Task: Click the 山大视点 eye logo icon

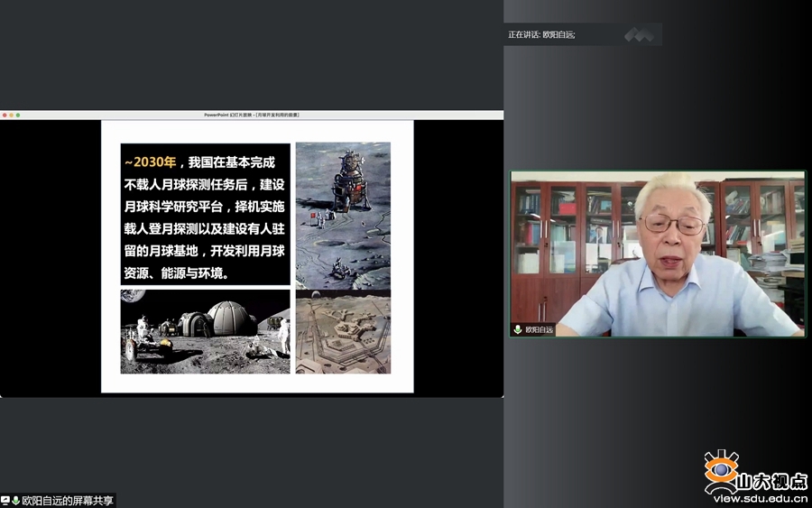Action: click(x=721, y=472)
